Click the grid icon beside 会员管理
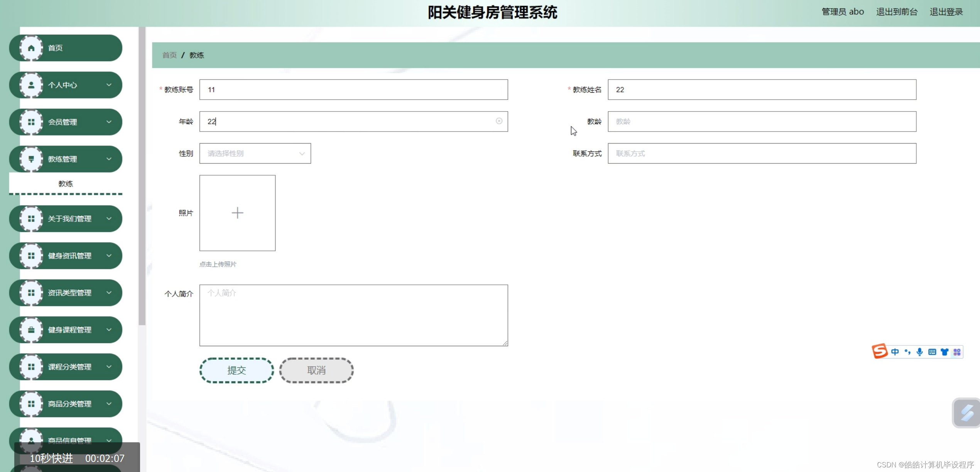 pos(31,122)
